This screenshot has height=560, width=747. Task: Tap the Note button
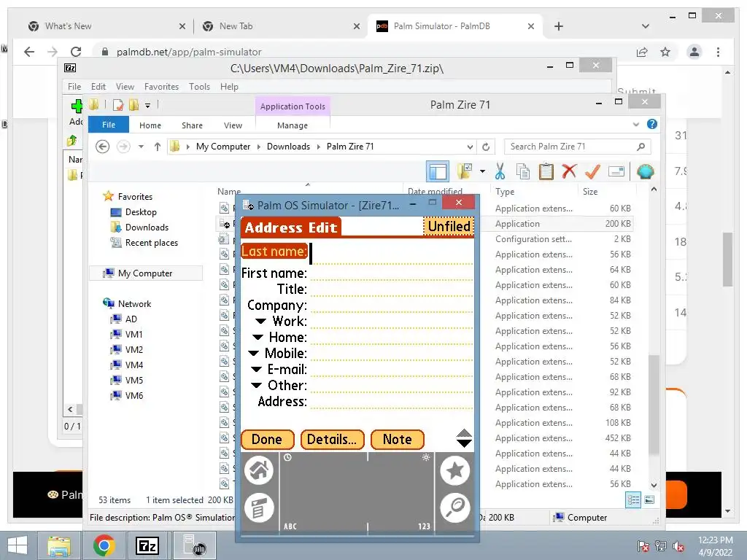point(398,439)
